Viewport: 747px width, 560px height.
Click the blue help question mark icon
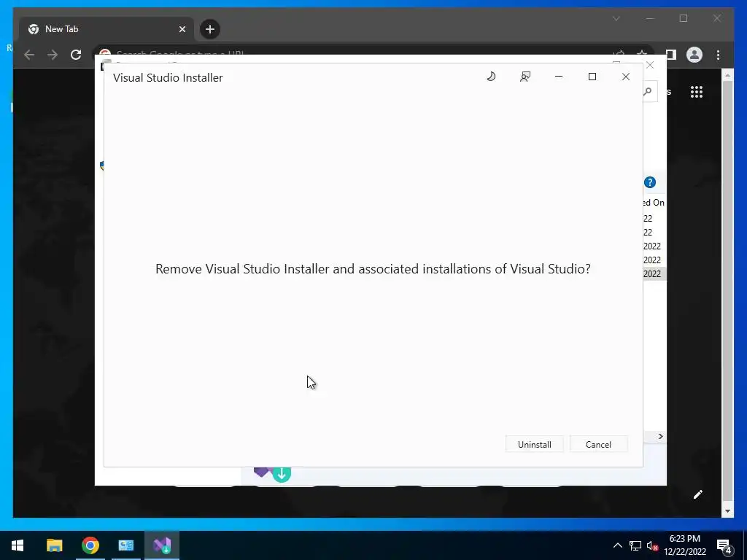click(x=650, y=182)
